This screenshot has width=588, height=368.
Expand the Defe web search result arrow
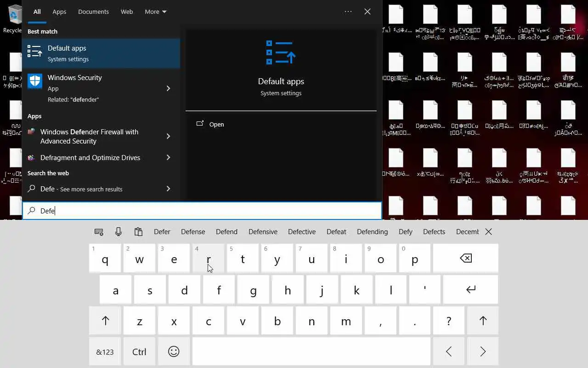point(168,189)
